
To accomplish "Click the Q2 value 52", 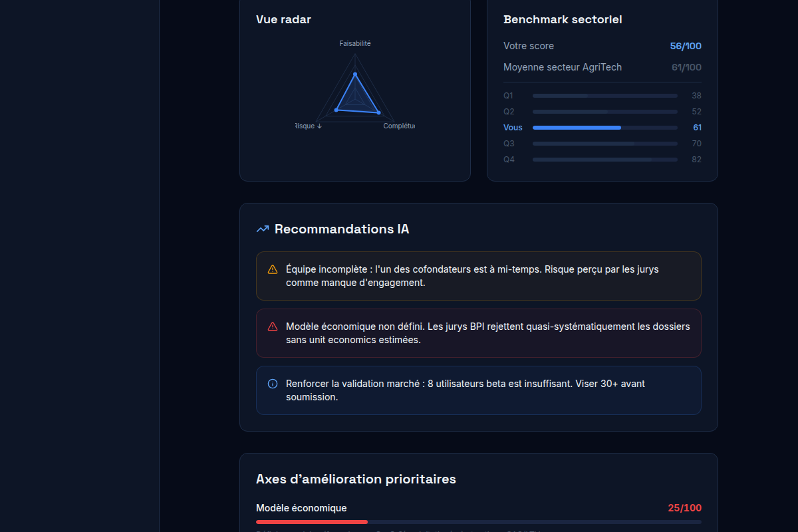I will point(696,112).
